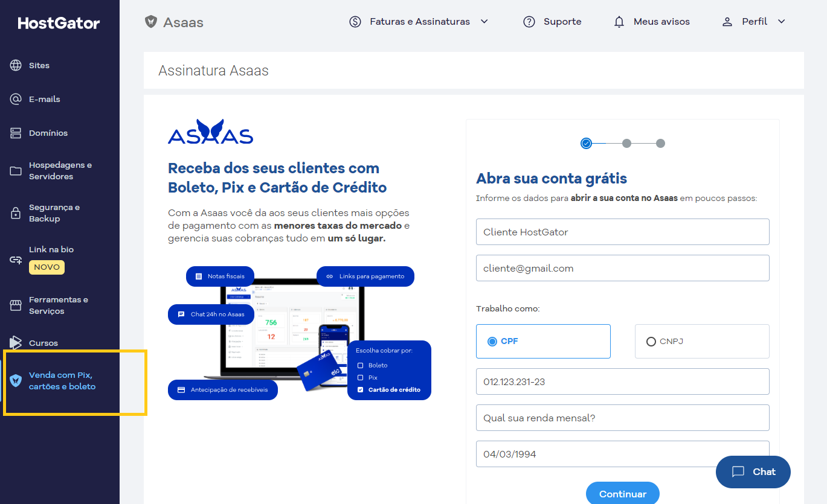Toggle Cartão de crédito checkbox in illustration
Viewport: 827px width, 504px height.
coord(361,390)
